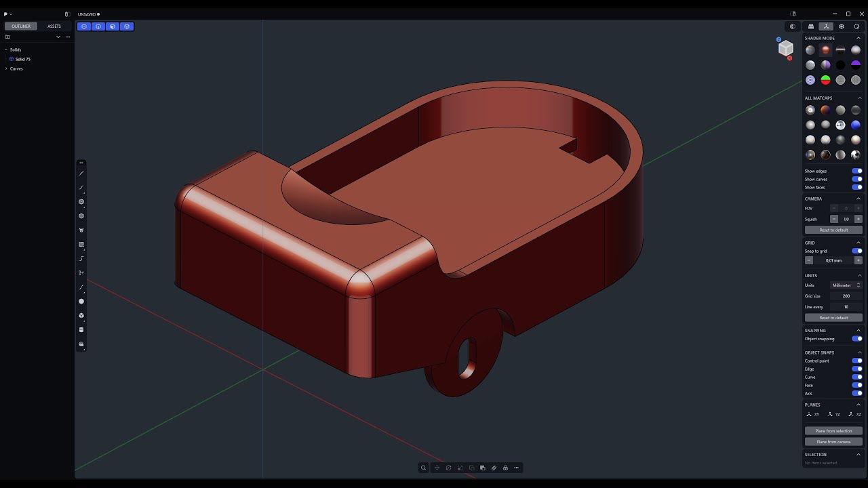
Task: Open more options in bottom toolbar
Action: click(517, 468)
